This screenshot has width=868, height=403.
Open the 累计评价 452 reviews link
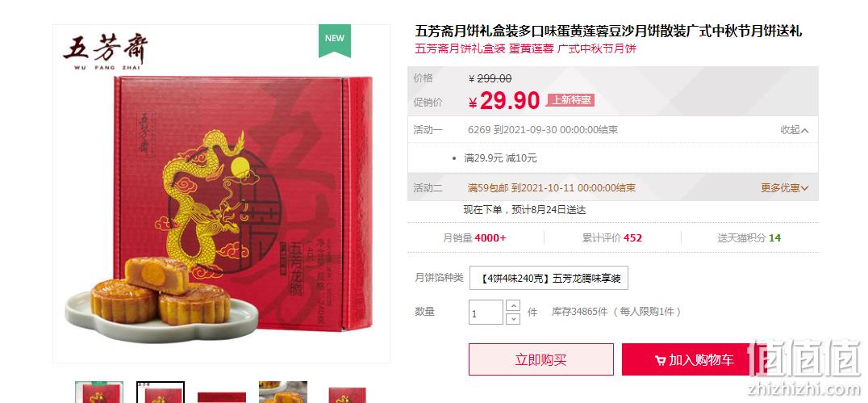point(611,237)
